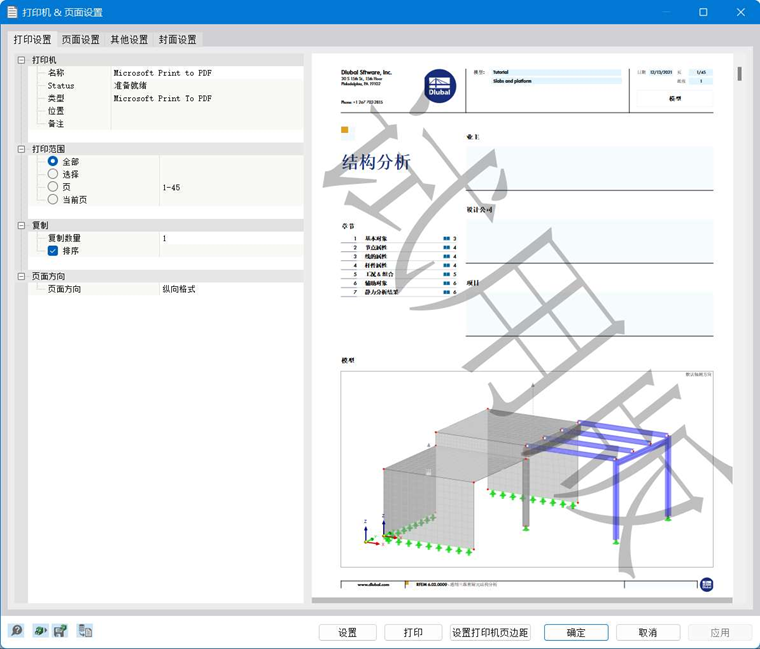The width and height of the screenshot is (760, 649).
Task: Click the 打印 button
Action: tap(413, 633)
